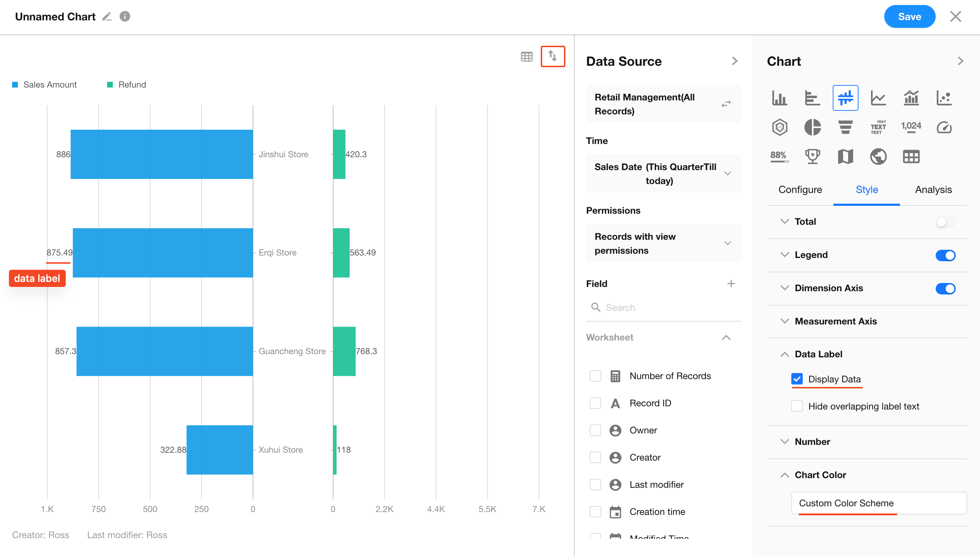Expand the Measurement Axis section

[835, 321]
